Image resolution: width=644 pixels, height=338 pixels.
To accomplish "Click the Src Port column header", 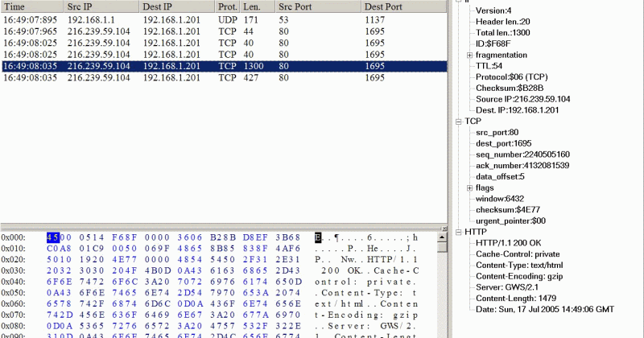I will pyautogui.click(x=318, y=6).
